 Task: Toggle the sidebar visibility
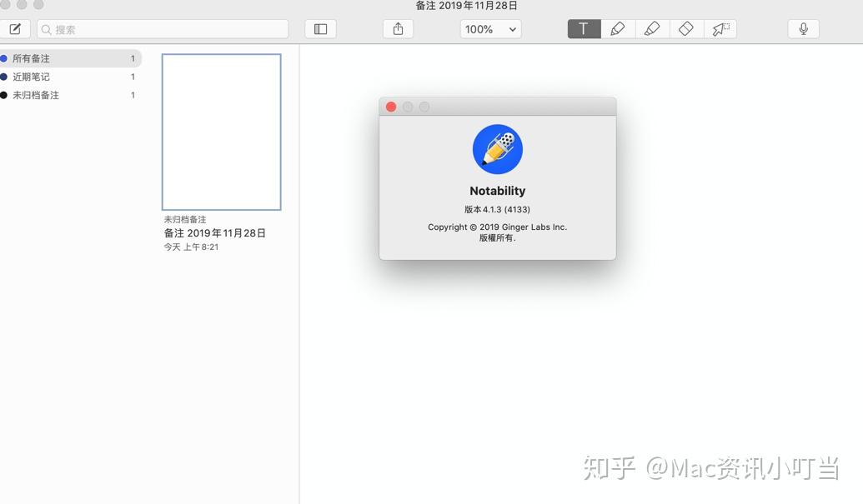click(319, 28)
